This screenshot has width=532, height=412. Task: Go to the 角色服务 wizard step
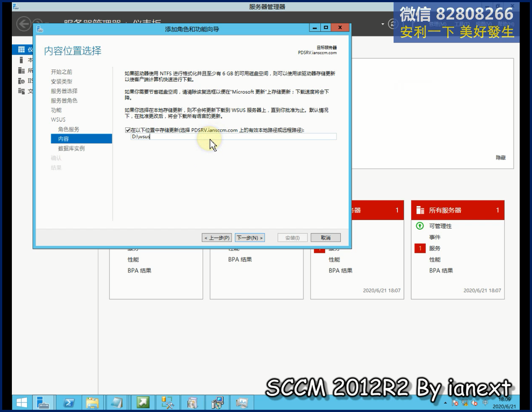tap(69, 129)
